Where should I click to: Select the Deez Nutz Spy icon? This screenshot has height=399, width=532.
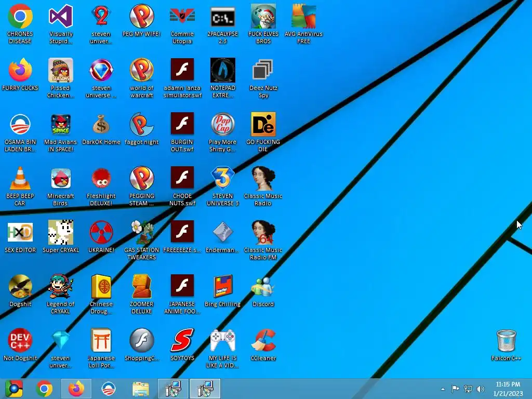pyautogui.click(x=263, y=70)
